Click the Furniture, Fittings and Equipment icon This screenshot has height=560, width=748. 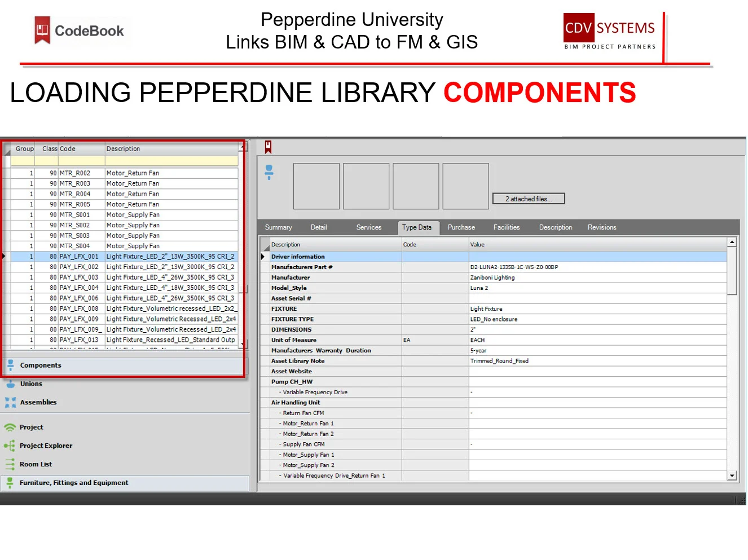coord(10,483)
